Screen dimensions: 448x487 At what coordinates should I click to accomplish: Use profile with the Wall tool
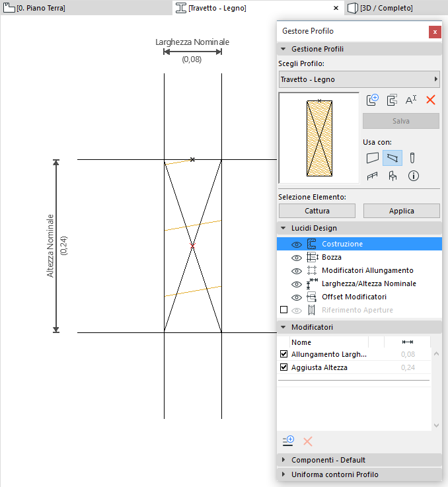[373, 158]
